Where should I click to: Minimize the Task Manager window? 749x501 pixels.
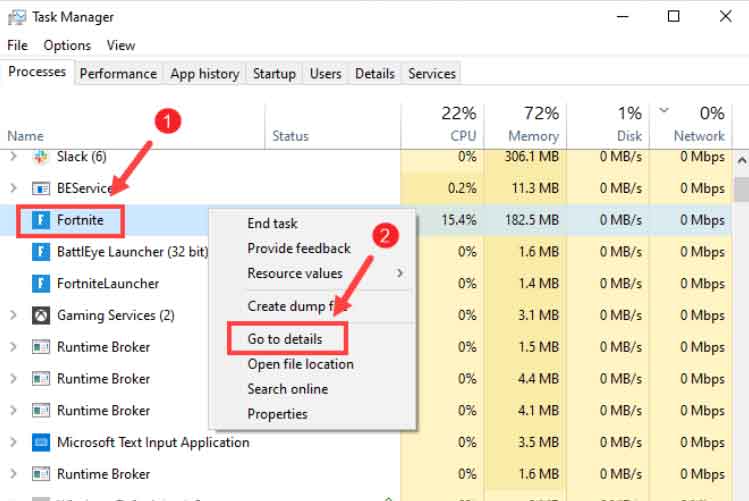622,17
